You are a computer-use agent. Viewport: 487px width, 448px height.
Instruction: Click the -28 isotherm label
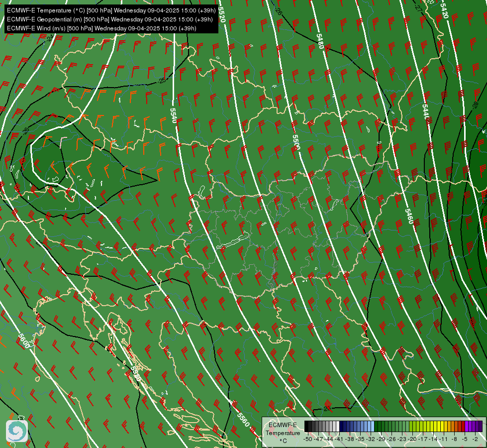(475, 105)
